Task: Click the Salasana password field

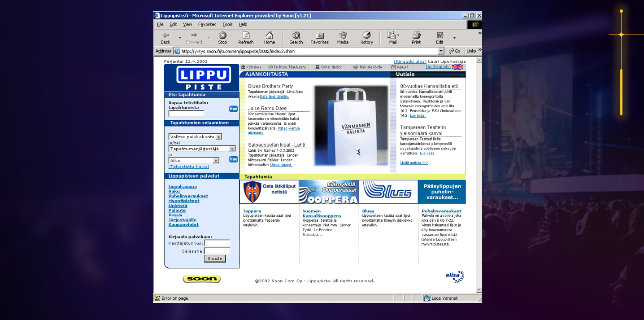Action: (217, 251)
